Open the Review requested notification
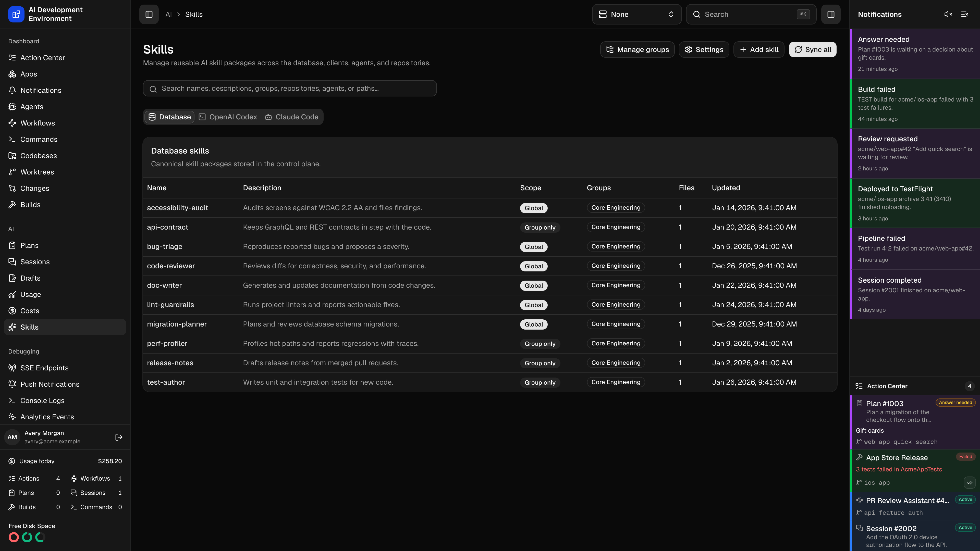This screenshot has height=551, width=980. (915, 153)
